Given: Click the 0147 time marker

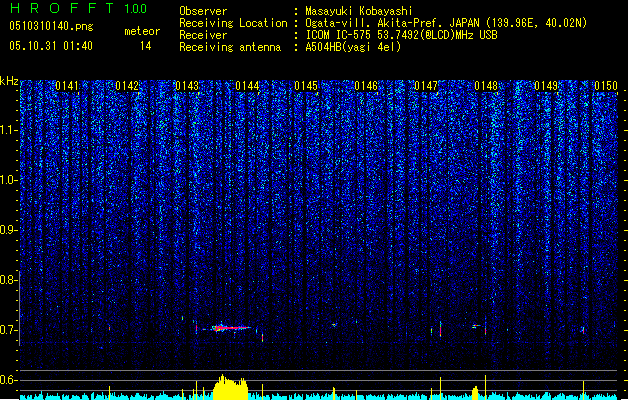Looking at the screenshot, I should tap(426, 86).
